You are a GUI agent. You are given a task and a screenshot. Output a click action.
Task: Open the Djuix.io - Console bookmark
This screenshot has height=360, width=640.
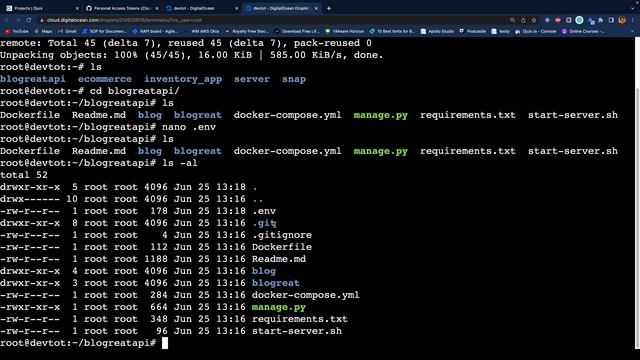pos(536,31)
